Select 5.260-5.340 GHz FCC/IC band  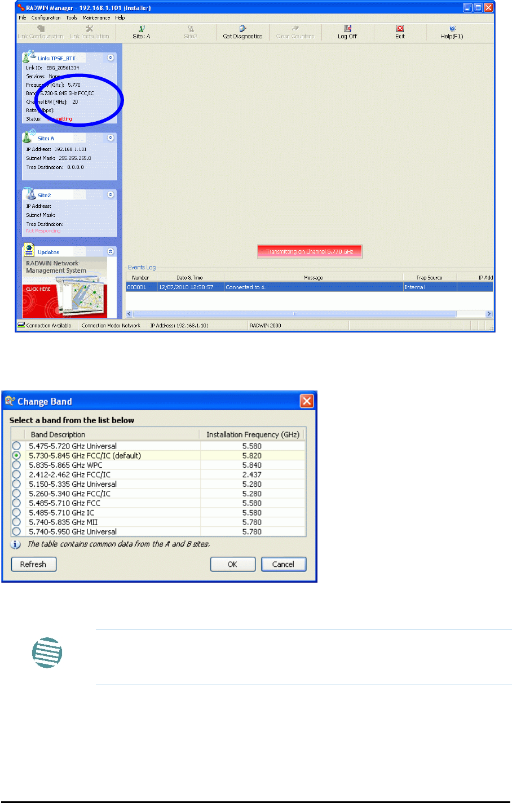pyautogui.click(x=16, y=494)
